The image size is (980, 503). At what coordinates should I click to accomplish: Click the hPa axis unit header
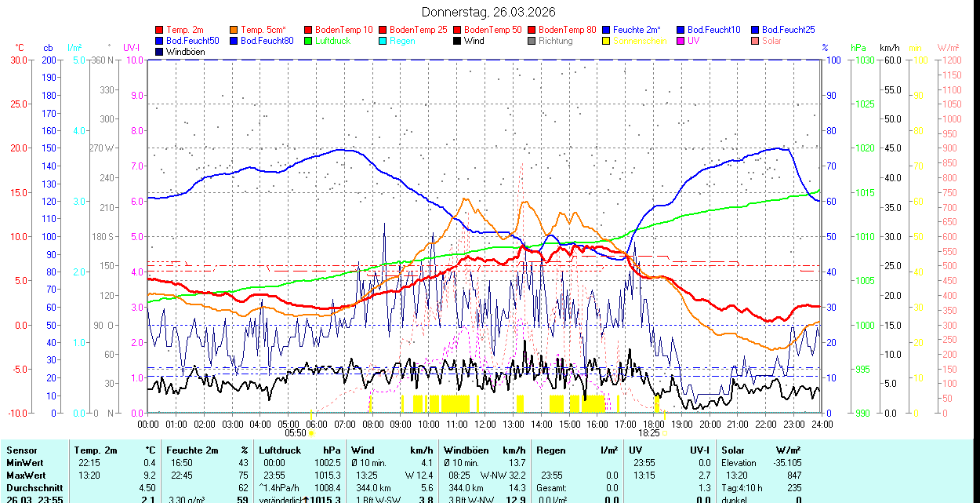pyautogui.click(x=858, y=48)
